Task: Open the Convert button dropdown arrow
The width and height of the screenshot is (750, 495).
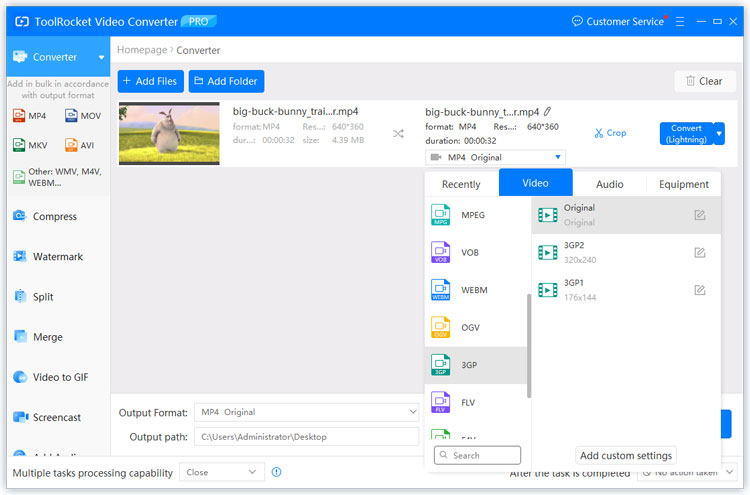Action: point(719,133)
